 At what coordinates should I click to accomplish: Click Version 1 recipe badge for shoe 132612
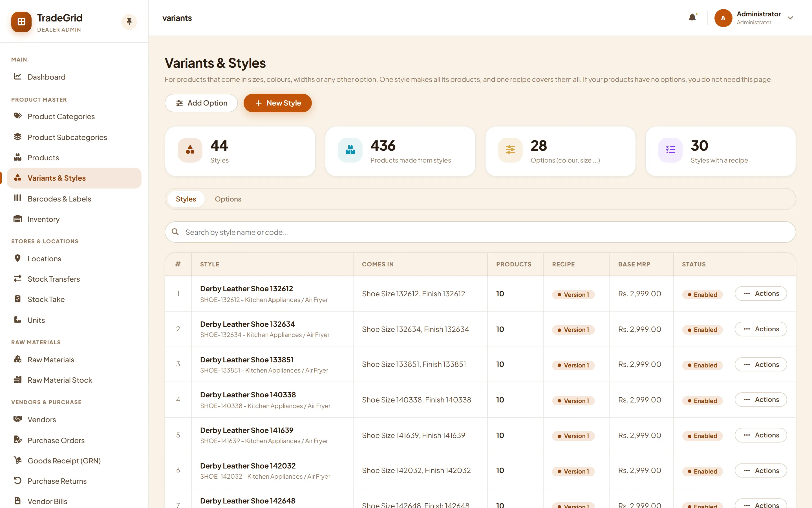tap(573, 295)
